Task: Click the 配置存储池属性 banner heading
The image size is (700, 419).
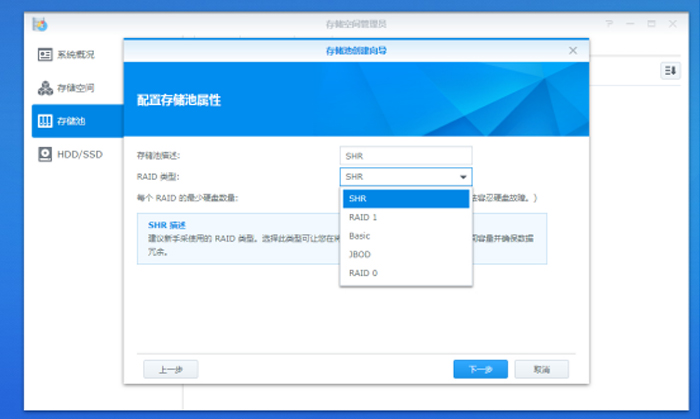Action: (x=179, y=100)
